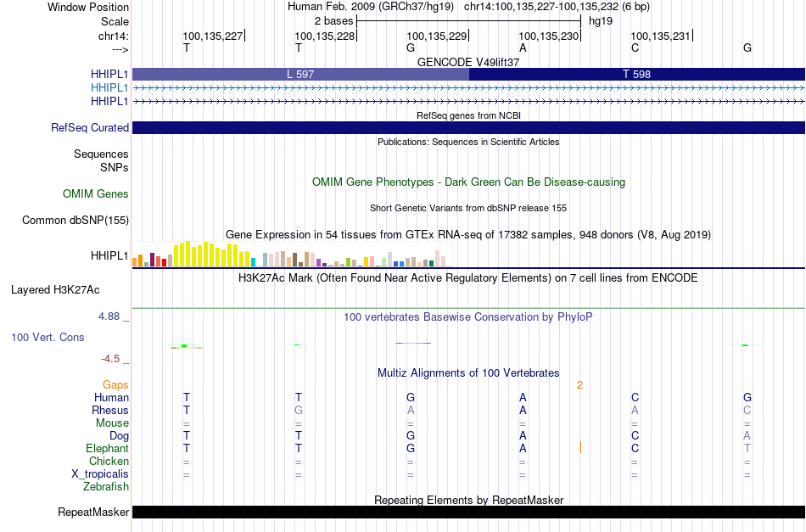Open GENCODE V49lift37 track title
The image size is (806, 532).
pos(468,62)
